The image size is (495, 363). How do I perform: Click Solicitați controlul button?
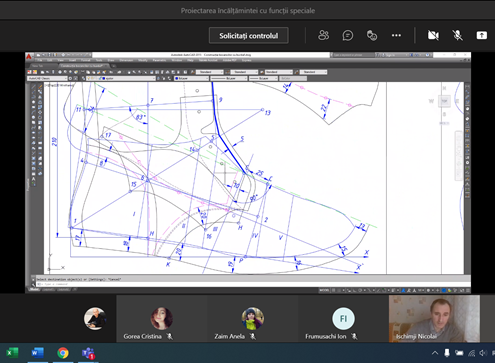249,36
